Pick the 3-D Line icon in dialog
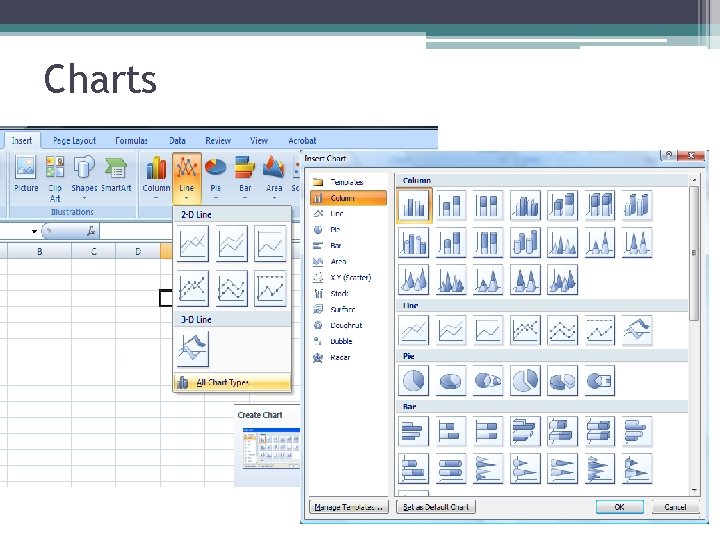720x540 pixels. point(637,330)
